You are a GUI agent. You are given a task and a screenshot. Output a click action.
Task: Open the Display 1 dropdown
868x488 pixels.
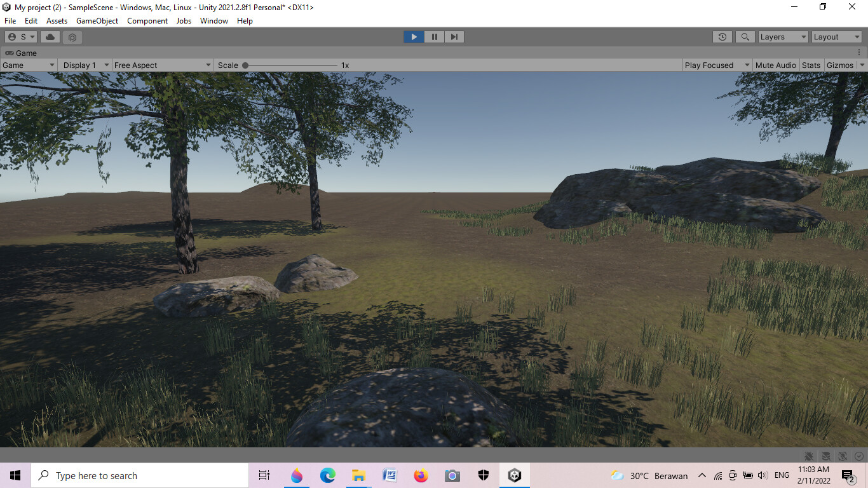click(x=85, y=65)
